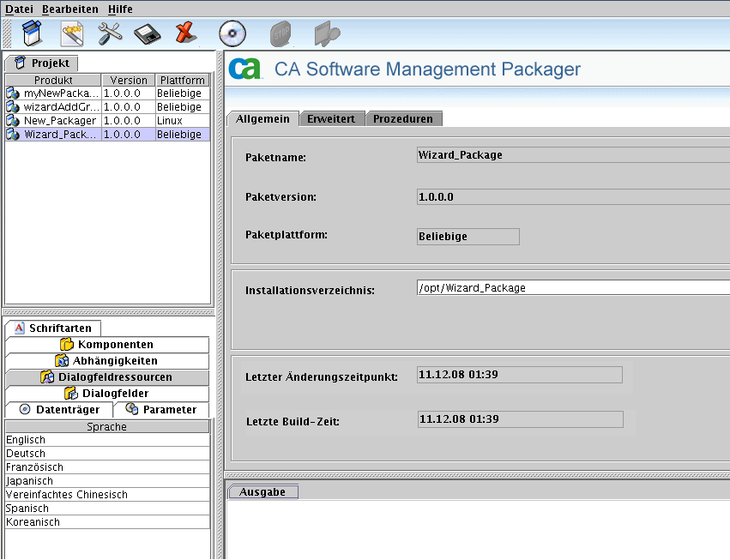Save the package (floppy disk icon)
This screenshot has height=560, width=730.
(148, 33)
